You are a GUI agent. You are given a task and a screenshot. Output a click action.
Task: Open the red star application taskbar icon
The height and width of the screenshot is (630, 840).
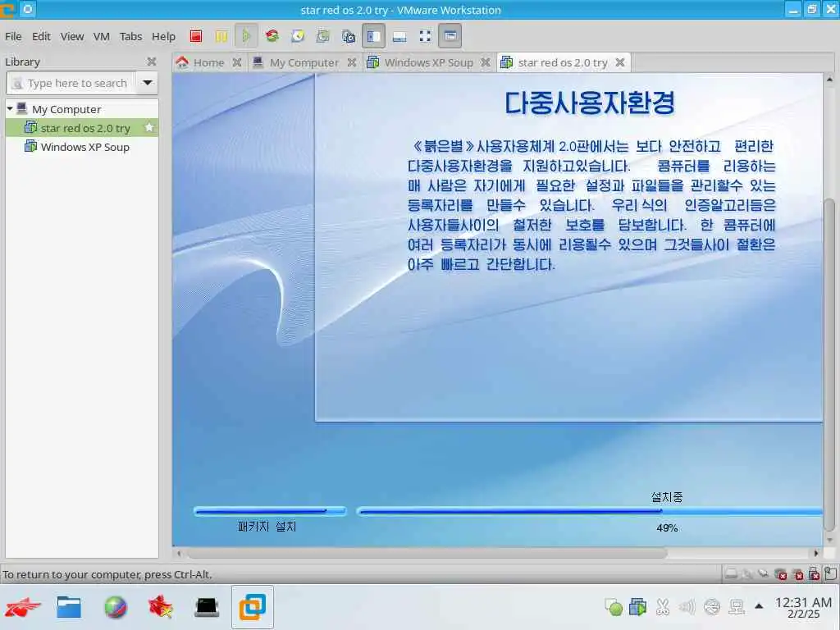pyautogui.click(x=161, y=608)
